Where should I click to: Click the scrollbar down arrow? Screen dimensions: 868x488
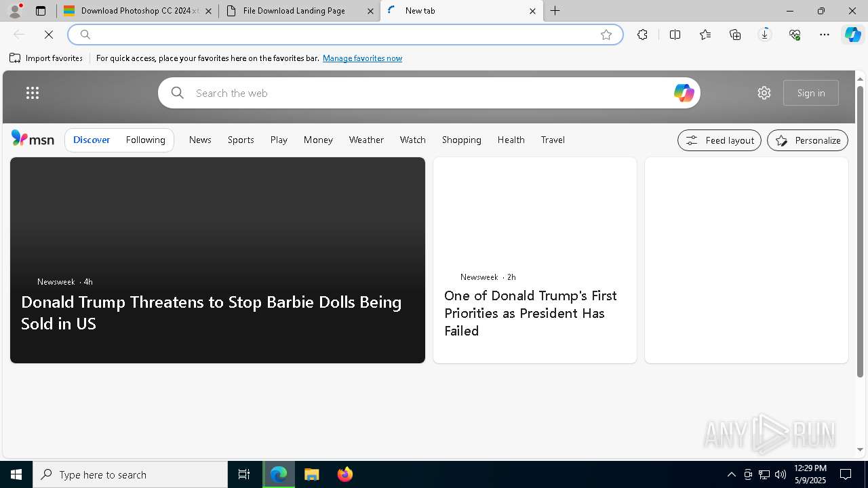(x=860, y=449)
